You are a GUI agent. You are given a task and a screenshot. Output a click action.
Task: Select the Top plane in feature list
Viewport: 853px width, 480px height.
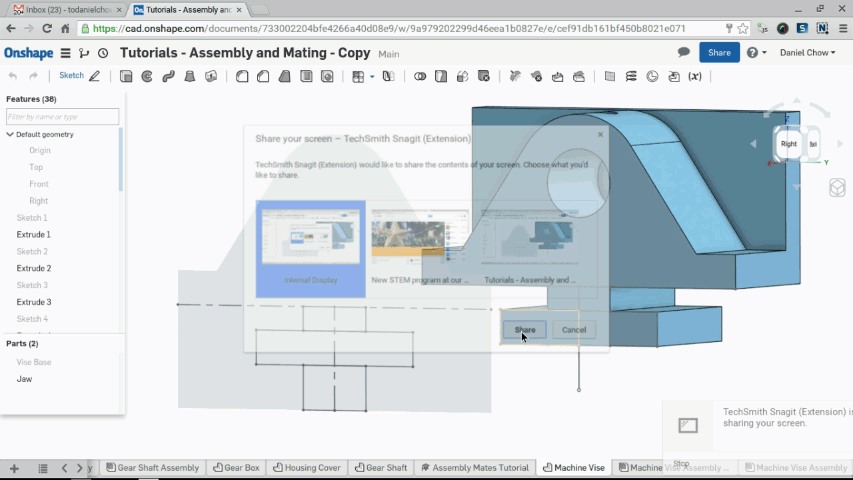[x=36, y=167]
